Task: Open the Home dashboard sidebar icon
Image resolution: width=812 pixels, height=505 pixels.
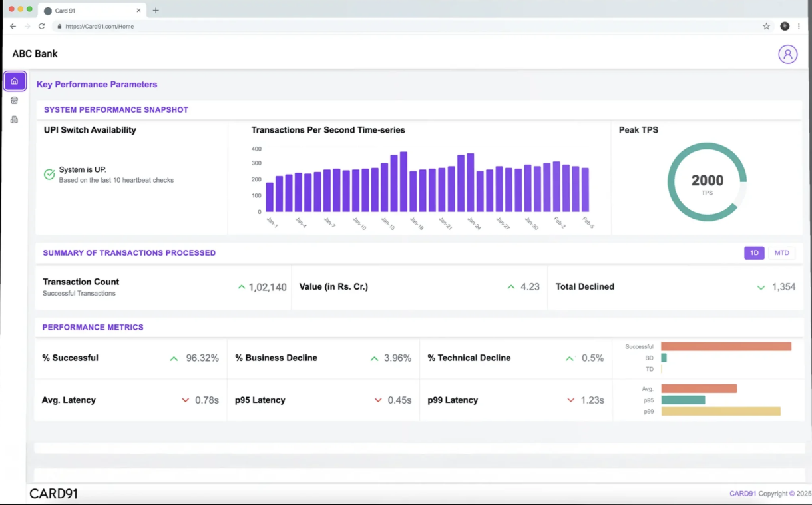Action: (15, 81)
